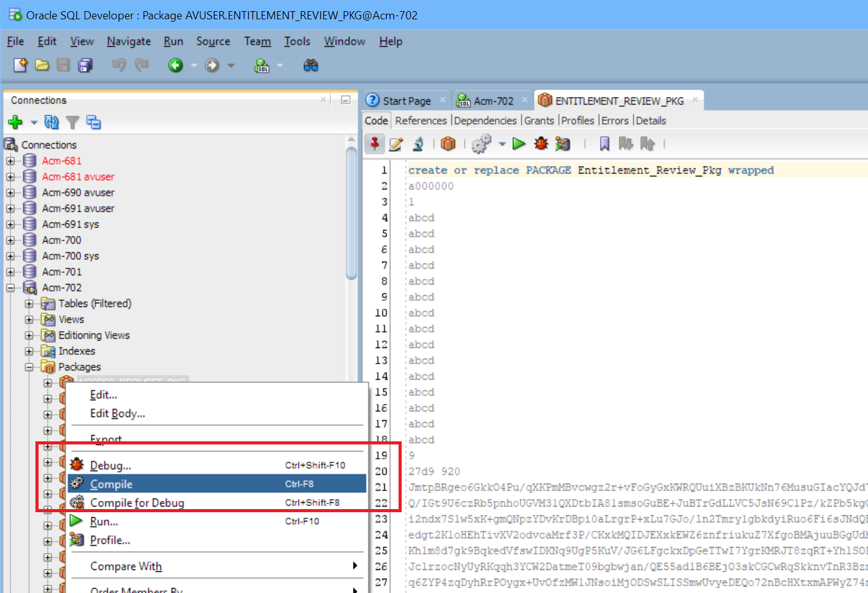868x593 pixels.
Task: Expand the Acm-700 connection node
Action: pyautogui.click(x=11, y=239)
